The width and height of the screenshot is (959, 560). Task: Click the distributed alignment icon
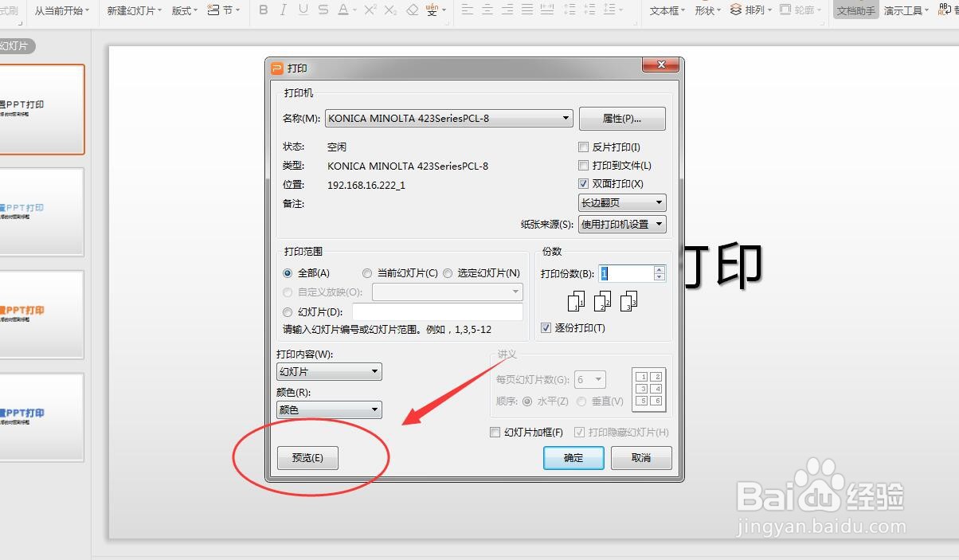547,10
